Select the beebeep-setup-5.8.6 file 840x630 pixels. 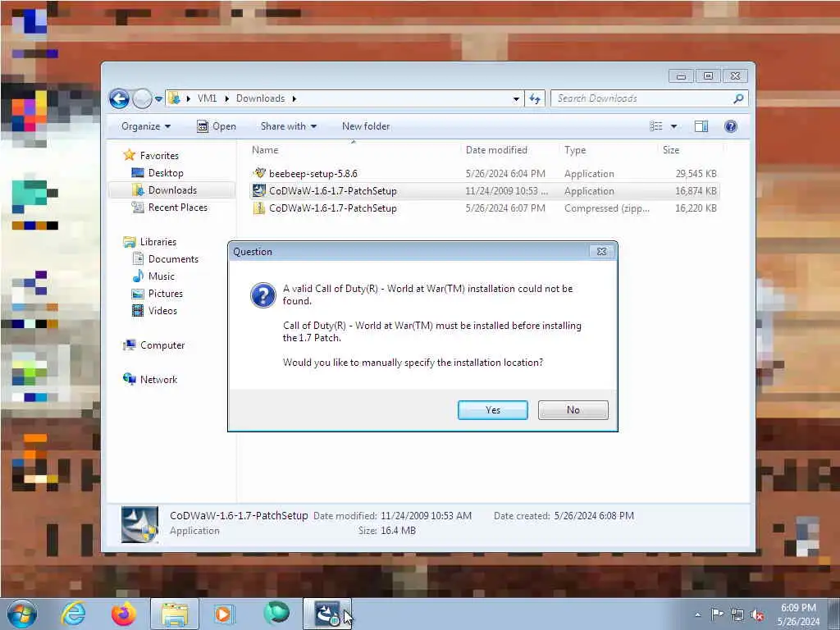pyautogui.click(x=484, y=174)
